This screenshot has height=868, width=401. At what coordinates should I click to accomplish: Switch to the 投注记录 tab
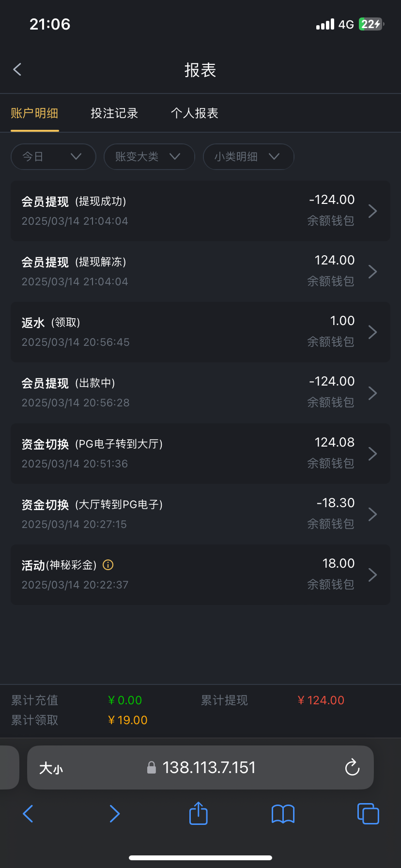tap(114, 113)
